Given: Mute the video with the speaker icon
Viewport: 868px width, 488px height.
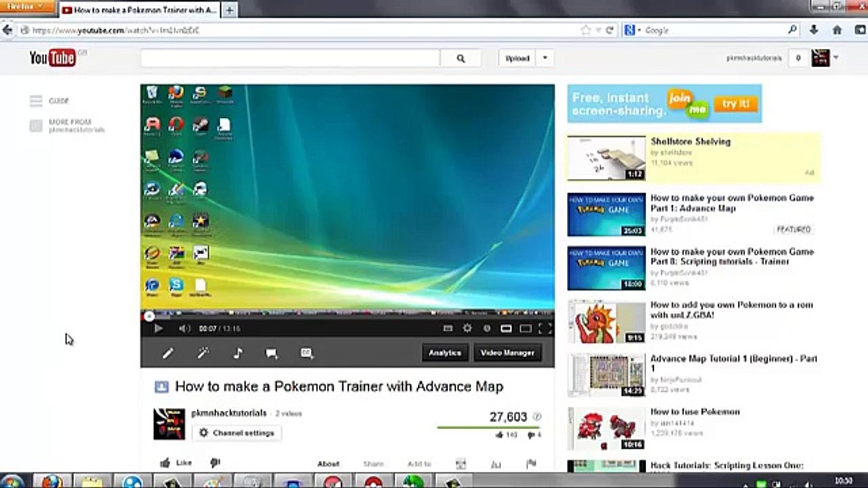Looking at the screenshot, I should click(x=184, y=329).
